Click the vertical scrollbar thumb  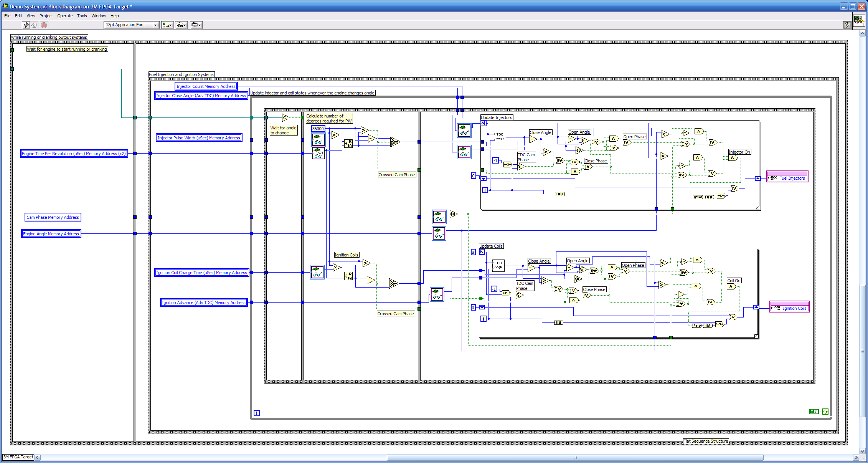(x=862, y=351)
